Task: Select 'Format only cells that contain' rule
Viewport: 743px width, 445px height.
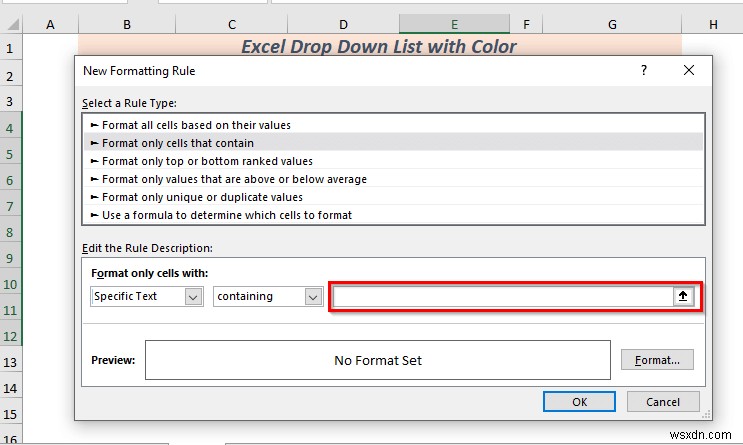Action: pos(177,143)
